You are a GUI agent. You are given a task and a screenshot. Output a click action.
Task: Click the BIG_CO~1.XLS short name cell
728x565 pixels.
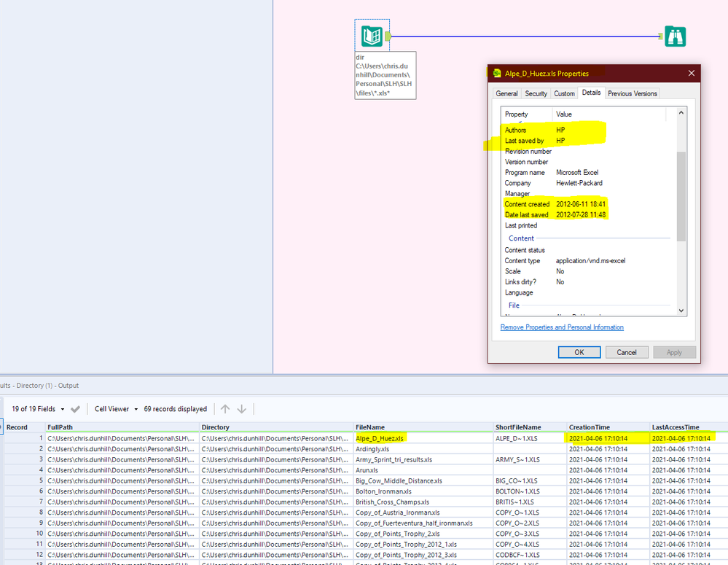pos(531,481)
